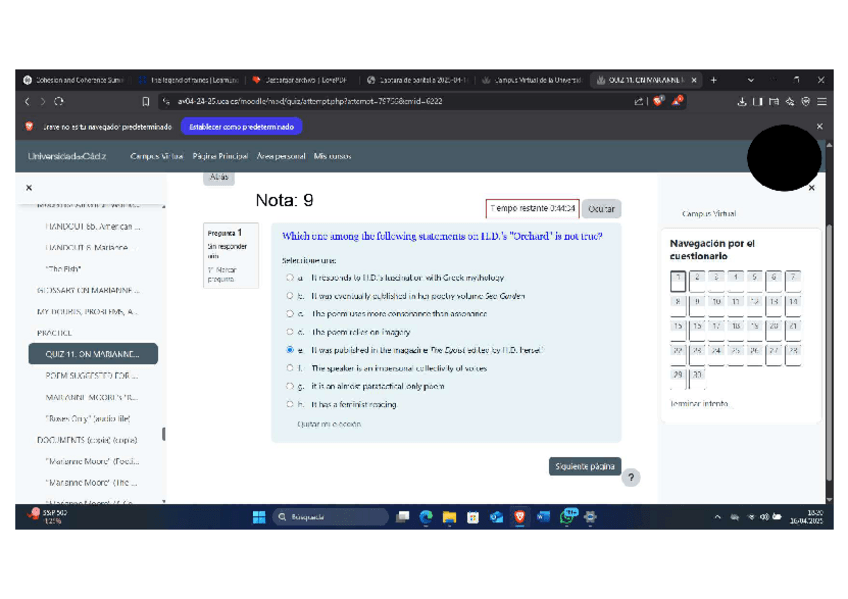Switch to the Cohesion and Coherence tab
The width and height of the screenshot is (848, 599).
coord(74,80)
